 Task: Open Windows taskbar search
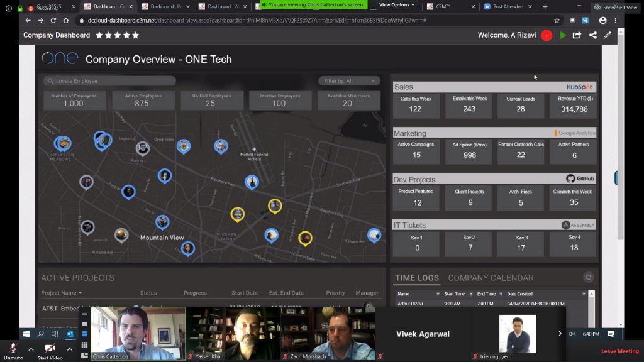coord(41,334)
